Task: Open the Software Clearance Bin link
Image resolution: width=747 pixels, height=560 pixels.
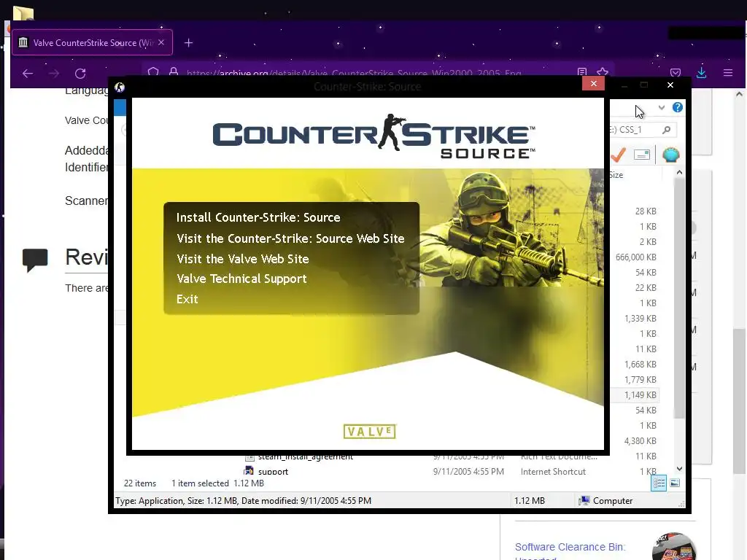Action: pos(570,547)
